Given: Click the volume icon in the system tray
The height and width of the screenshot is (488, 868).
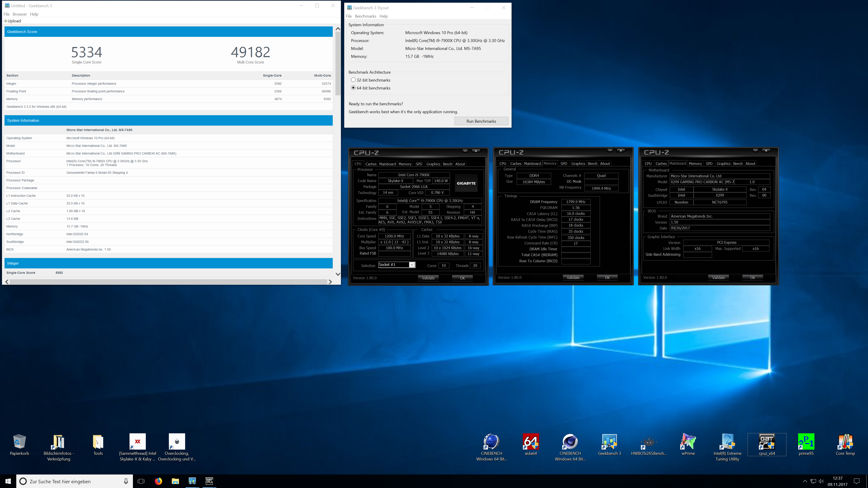Looking at the screenshot, I should (821, 481).
